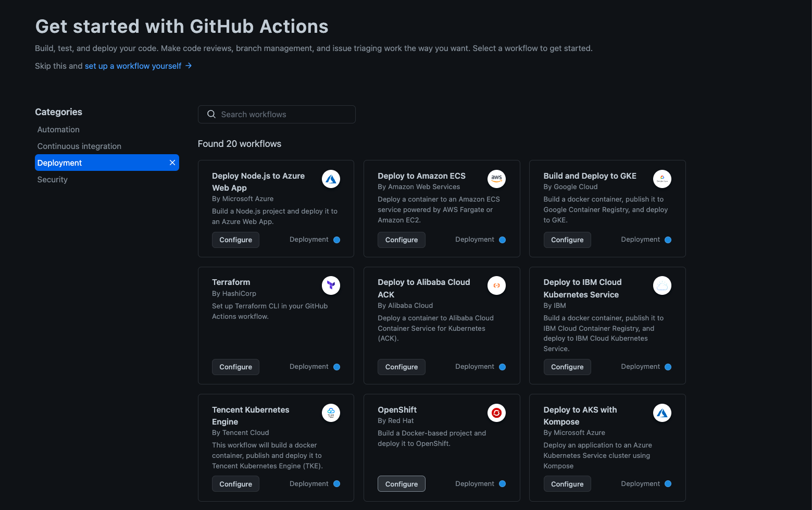Screen dimensions: 812x510
Task: Click the search magnifier icon
Action: (x=211, y=114)
